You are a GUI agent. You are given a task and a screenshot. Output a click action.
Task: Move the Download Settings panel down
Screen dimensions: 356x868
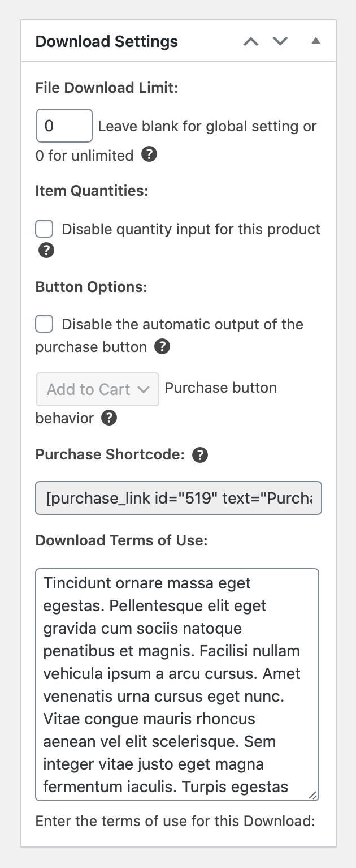[x=280, y=41]
